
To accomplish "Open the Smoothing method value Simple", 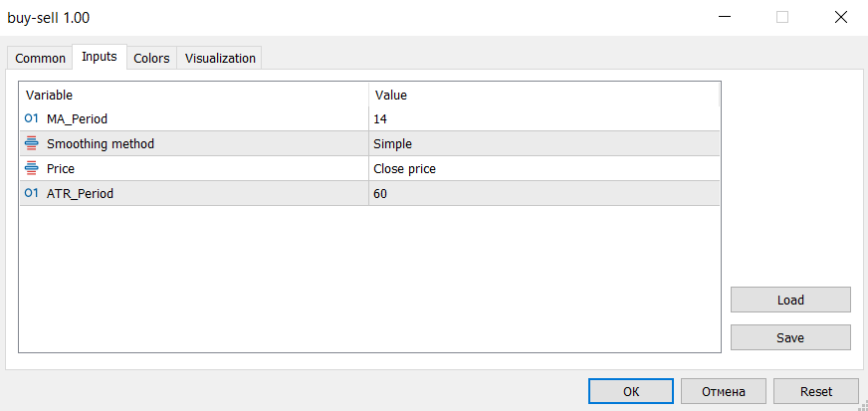I will tap(542, 143).
